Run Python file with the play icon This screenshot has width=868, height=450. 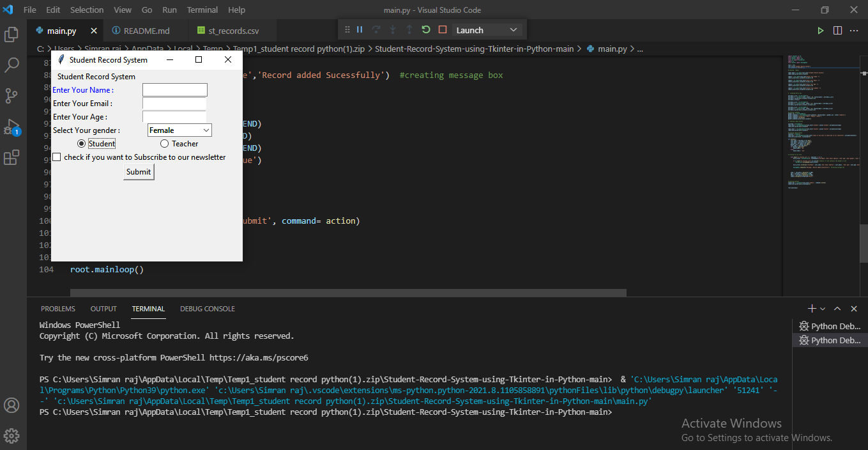tap(821, 30)
